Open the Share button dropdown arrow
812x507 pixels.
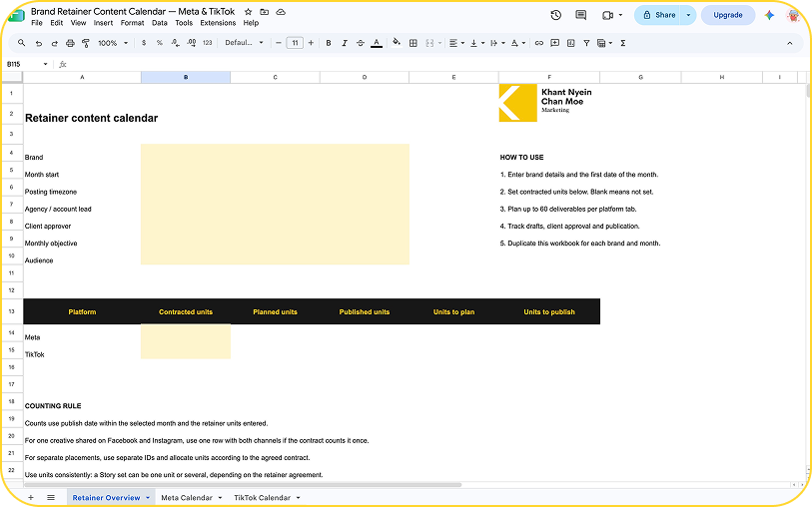[x=688, y=15]
